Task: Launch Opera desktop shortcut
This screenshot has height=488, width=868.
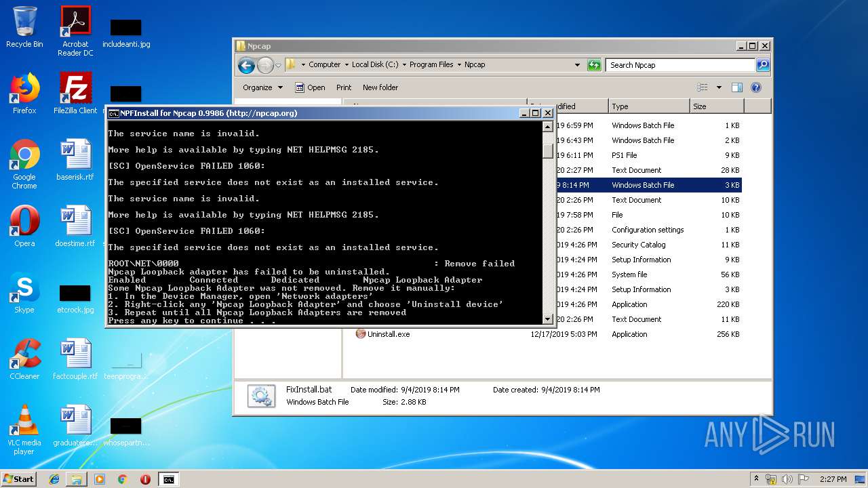Action: (24, 226)
